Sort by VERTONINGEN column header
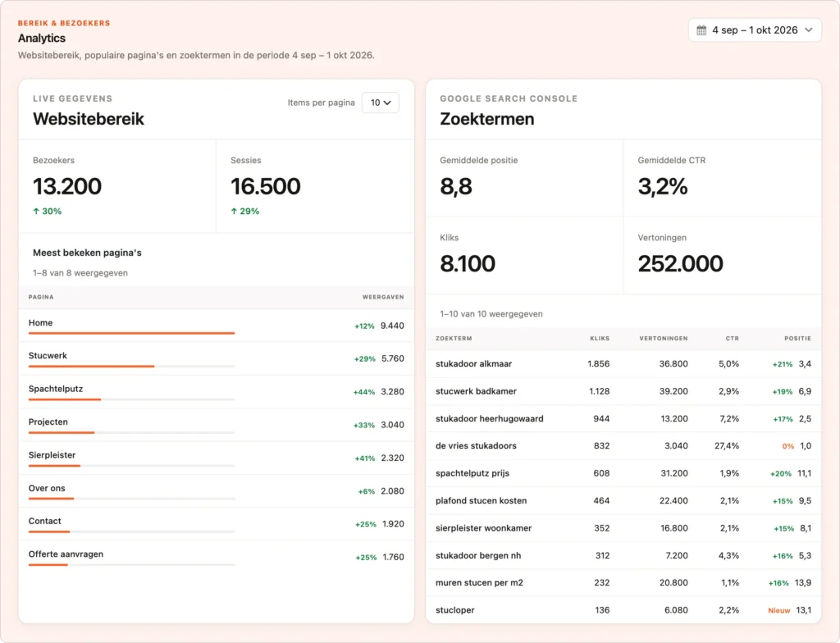 [x=663, y=339]
